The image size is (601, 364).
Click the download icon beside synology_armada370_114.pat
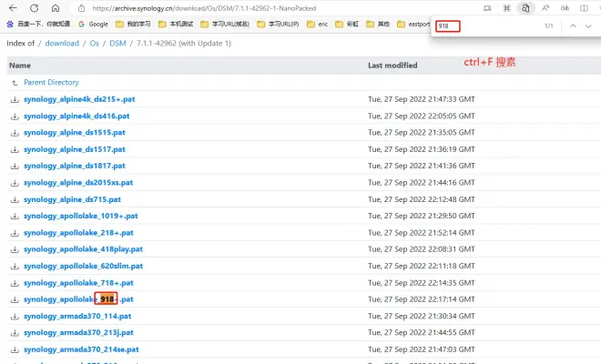pyautogui.click(x=15, y=317)
